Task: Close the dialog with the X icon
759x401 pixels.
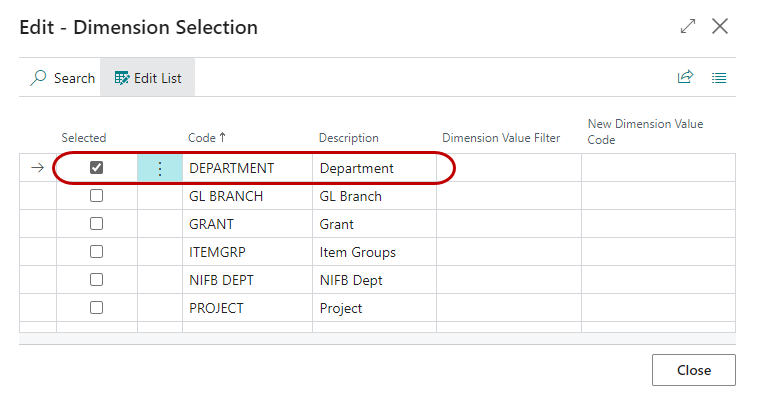Action: 720,27
